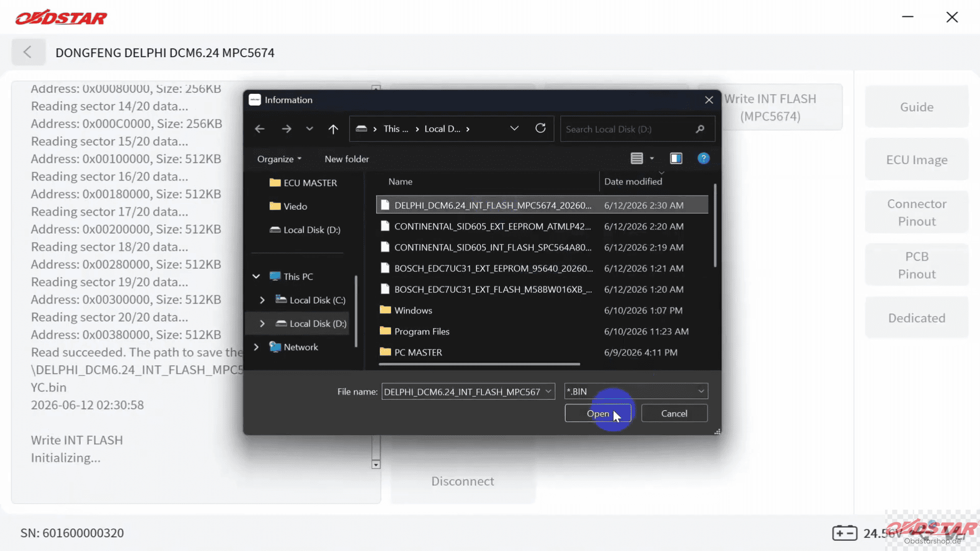Select CONTINENTAL_SID605_EXT_EEPROM file
This screenshot has width=980, height=551.
click(x=542, y=226)
